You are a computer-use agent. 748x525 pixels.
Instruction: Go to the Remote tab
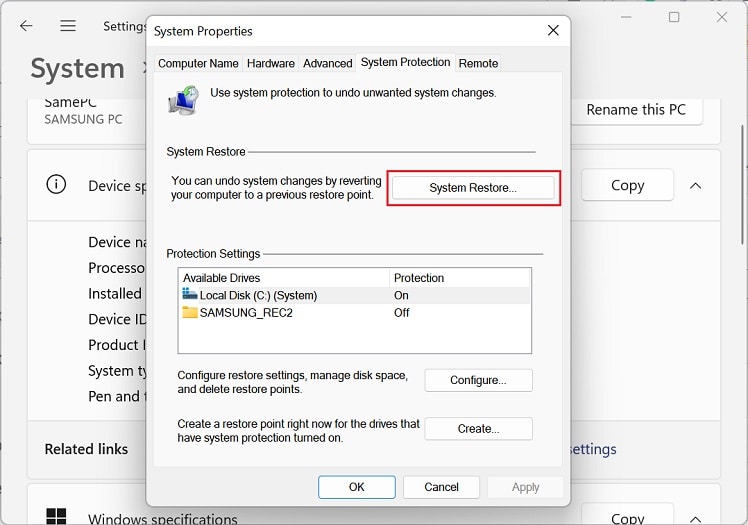pyautogui.click(x=478, y=63)
